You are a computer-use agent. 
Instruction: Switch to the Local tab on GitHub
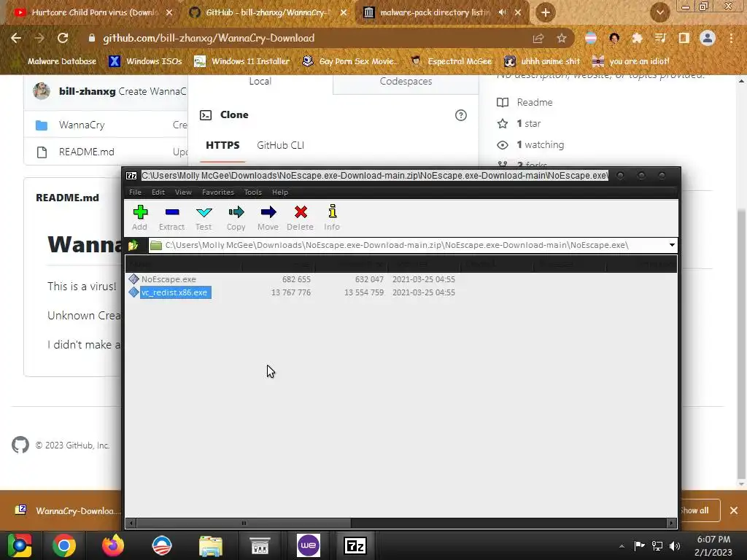(x=260, y=82)
